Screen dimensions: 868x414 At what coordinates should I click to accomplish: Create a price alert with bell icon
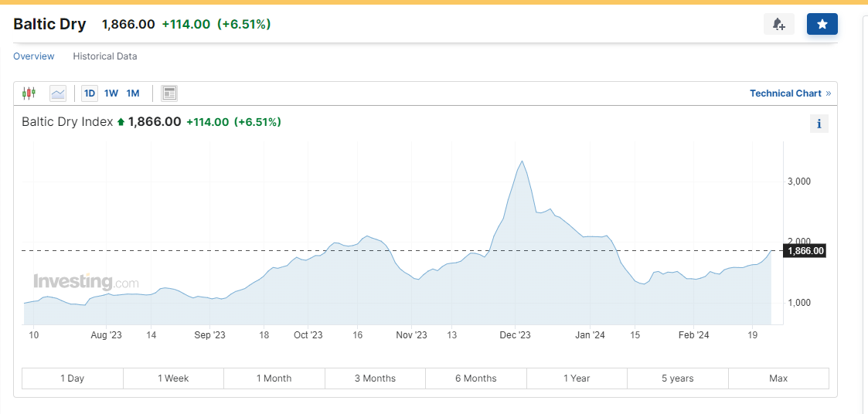pos(778,25)
